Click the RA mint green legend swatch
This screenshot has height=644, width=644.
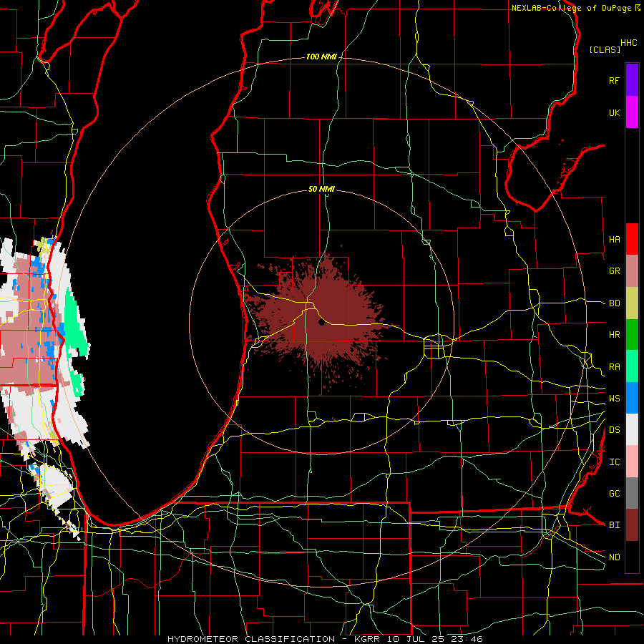pos(632,366)
